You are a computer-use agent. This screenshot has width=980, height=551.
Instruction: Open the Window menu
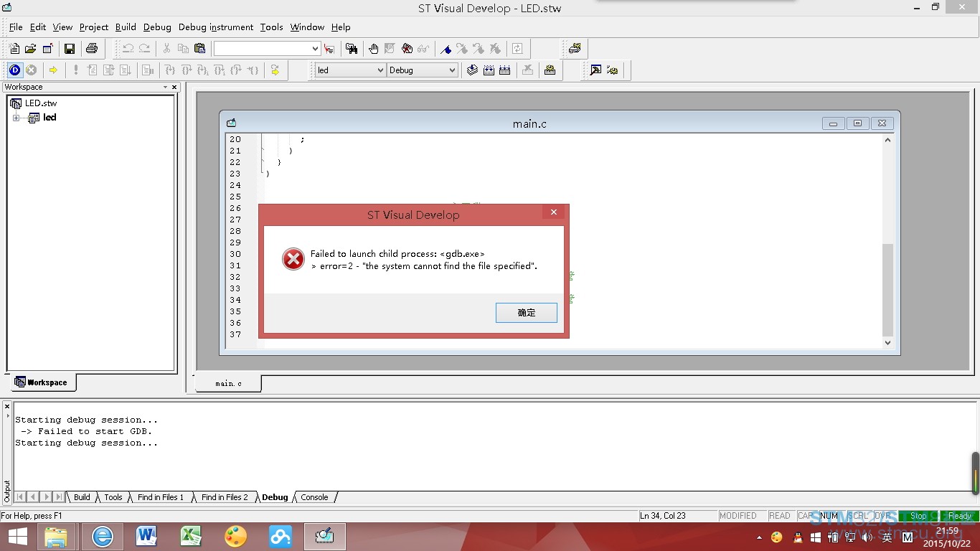pos(307,27)
